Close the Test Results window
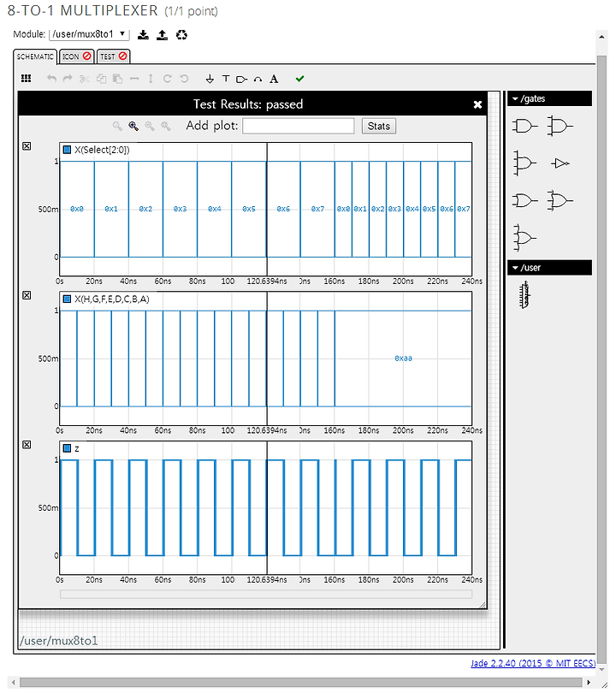This screenshot has height=693, width=616. (477, 104)
